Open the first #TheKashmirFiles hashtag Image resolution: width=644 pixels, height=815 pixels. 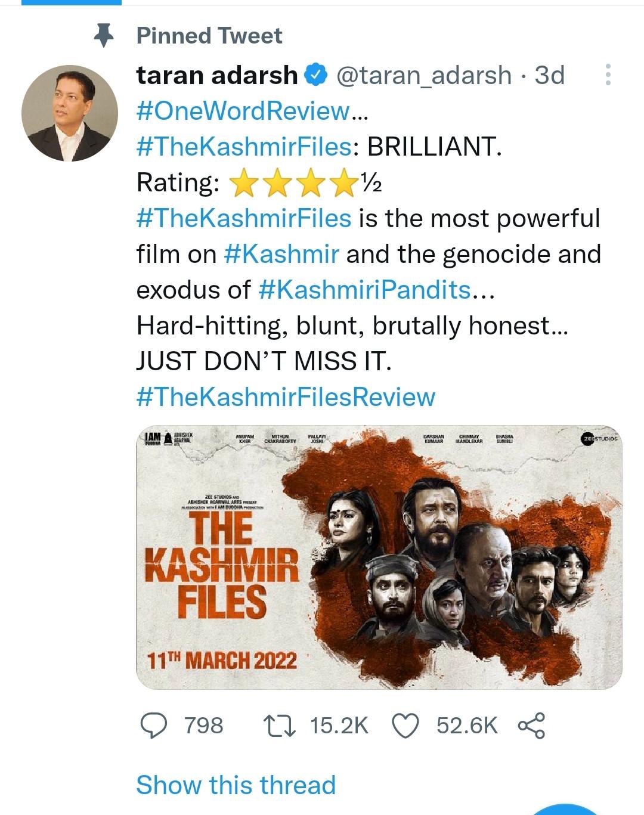tap(244, 147)
